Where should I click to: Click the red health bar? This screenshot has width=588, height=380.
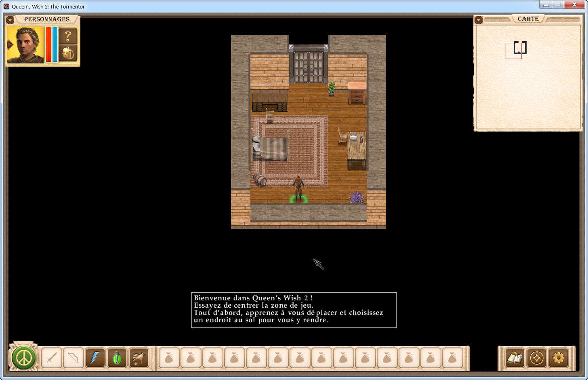coord(48,44)
